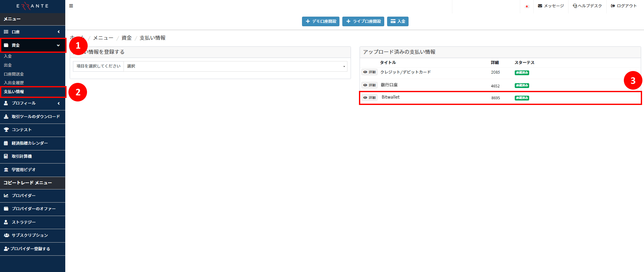644x272 pixels.
Task: Open 口座間送金 in the sidebar
Action: pos(14,74)
